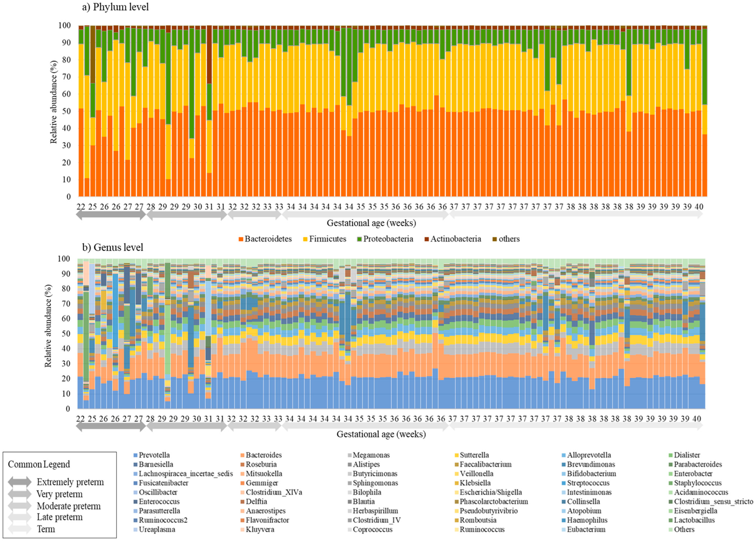Click the Late preterm arrow icon

tap(20, 517)
